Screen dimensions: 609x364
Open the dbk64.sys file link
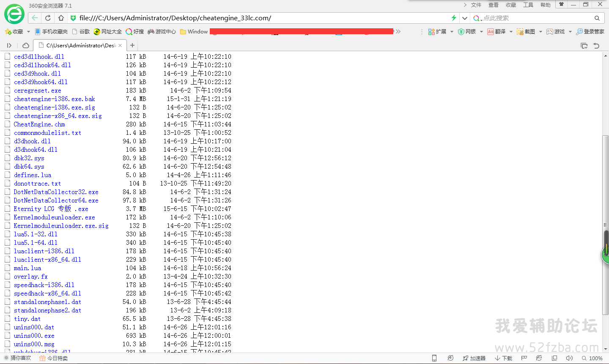29,167
